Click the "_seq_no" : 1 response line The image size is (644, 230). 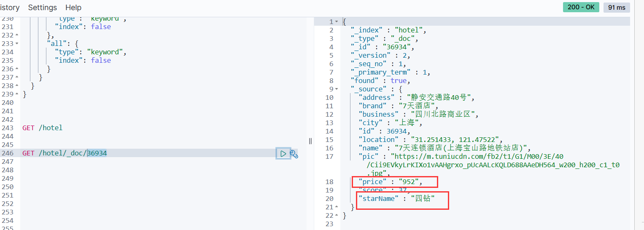379,64
